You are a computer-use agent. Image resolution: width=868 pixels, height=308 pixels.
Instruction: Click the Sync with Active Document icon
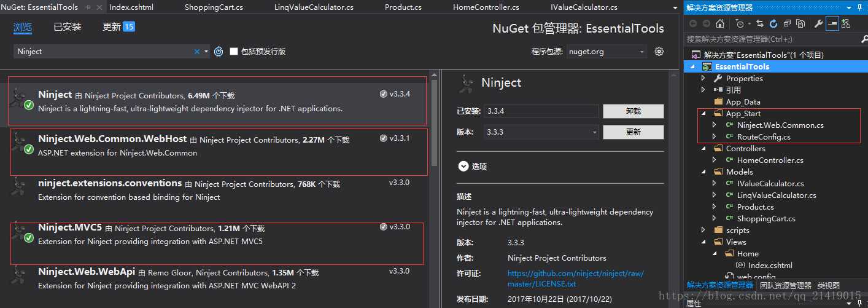click(x=760, y=23)
